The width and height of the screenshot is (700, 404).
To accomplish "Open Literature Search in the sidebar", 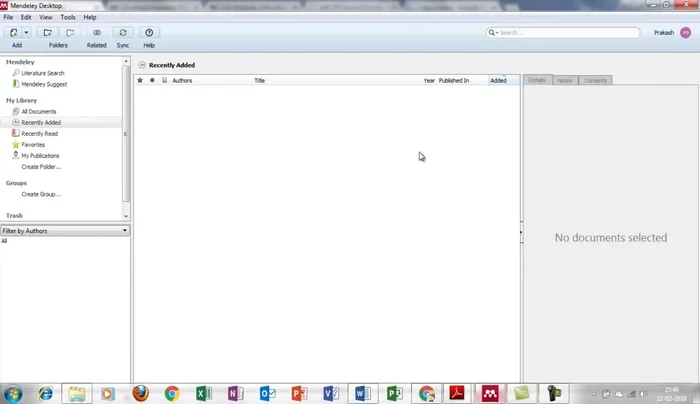I will click(x=43, y=73).
